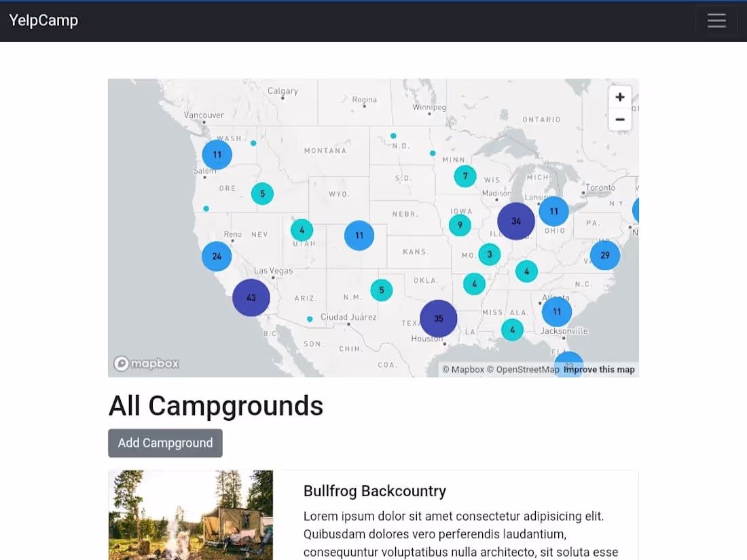Open the Bullfrog Backcountry campground
This screenshot has height=560, width=747.
(374, 491)
